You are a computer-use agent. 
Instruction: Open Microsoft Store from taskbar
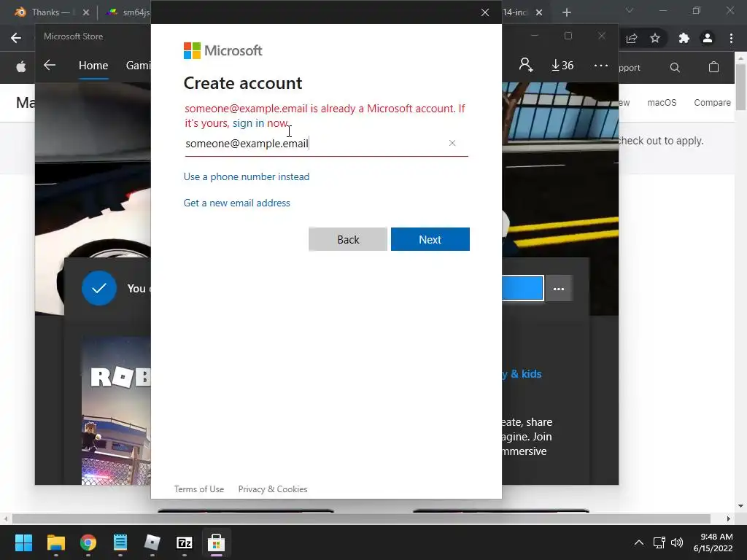[216, 542]
